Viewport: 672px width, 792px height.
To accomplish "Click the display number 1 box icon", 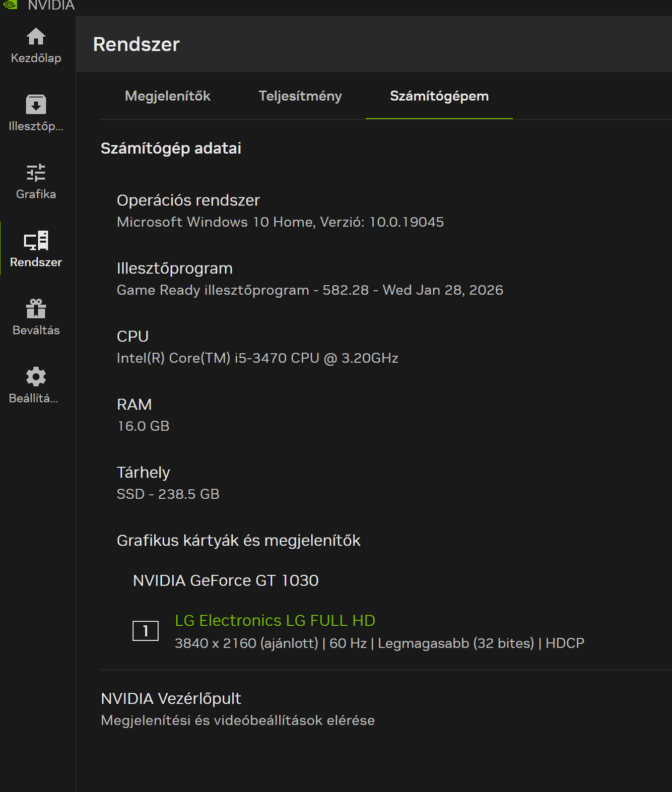I will (x=145, y=631).
